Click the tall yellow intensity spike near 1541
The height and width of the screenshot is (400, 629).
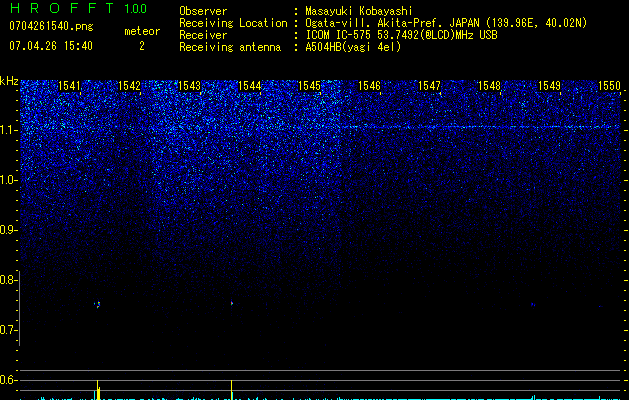click(x=97, y=390)
